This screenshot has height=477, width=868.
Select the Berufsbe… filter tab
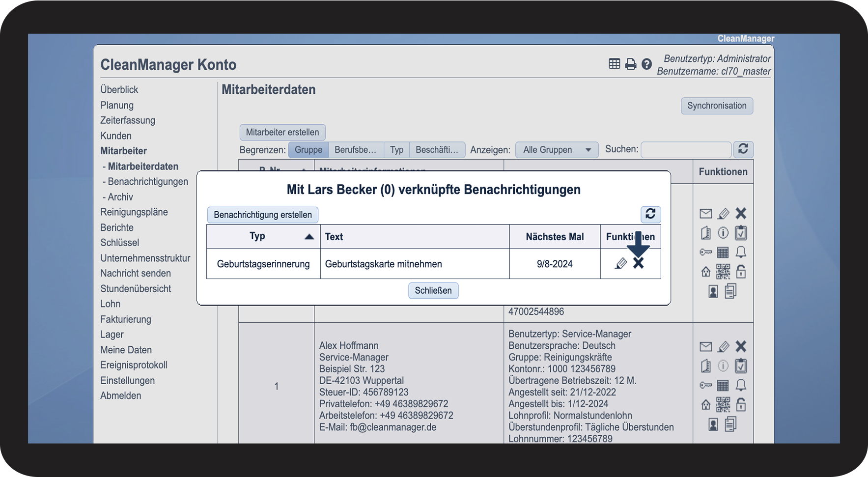point(356,150)
